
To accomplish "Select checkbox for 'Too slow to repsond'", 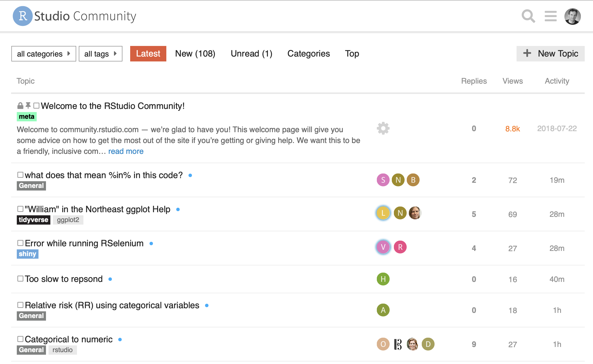I will tap(20, 279).
